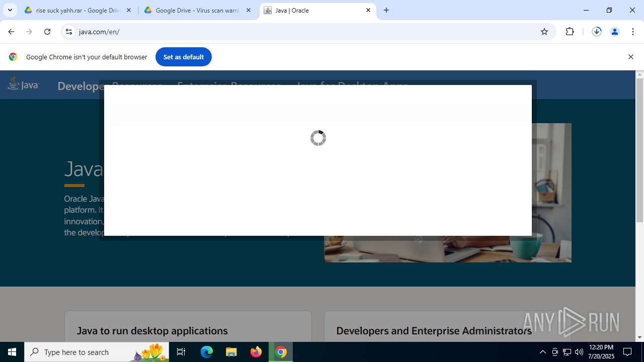Open Task View on the taskbar

pyautogui.click(x=181, y=352)
